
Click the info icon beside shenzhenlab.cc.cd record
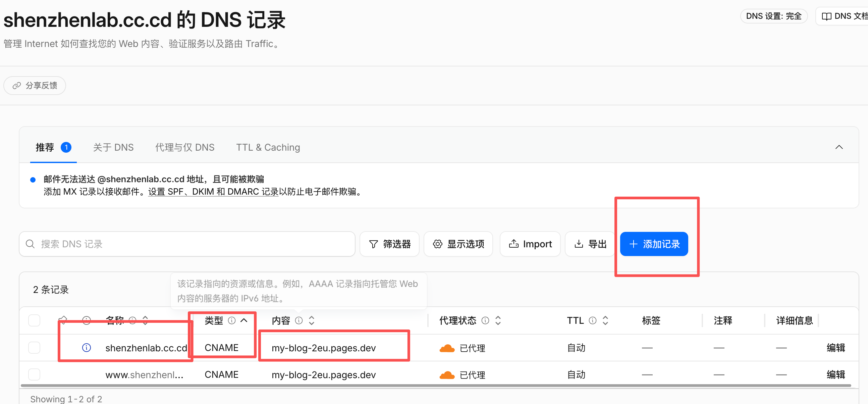87,347
